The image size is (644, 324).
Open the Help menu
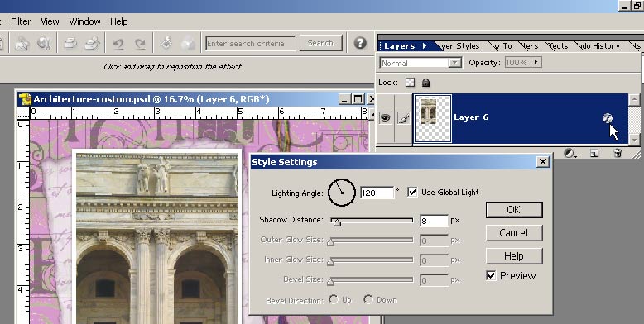tap(118, 21)
